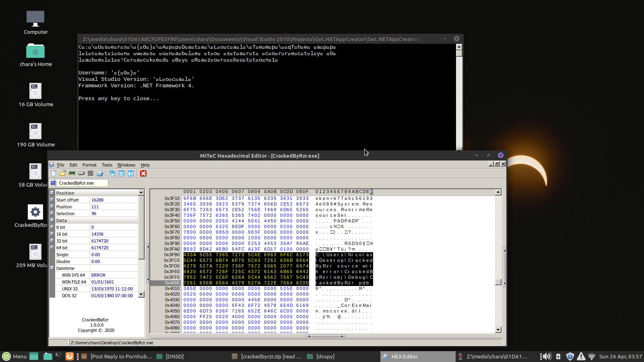The width and height of the screenshot is (644, 362).
Task: Click the red X close-file toolbar icon
Action: coord(143,173)
